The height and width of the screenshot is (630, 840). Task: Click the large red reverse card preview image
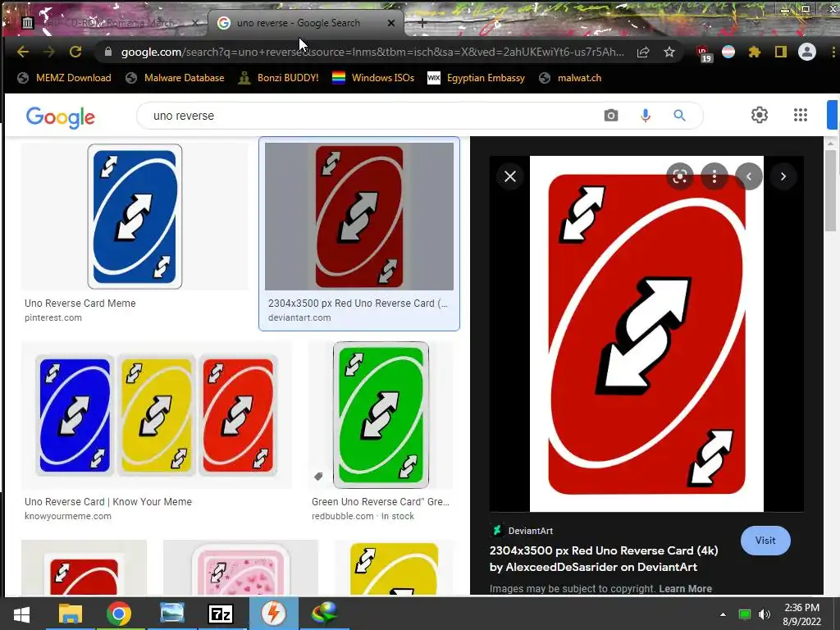(x=646, y=334)
